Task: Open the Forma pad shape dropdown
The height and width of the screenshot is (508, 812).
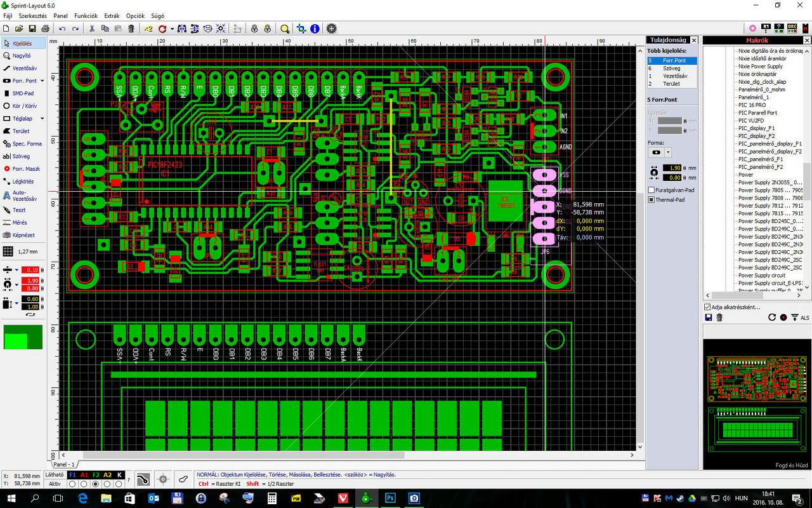Action: [x=668, y=152]
